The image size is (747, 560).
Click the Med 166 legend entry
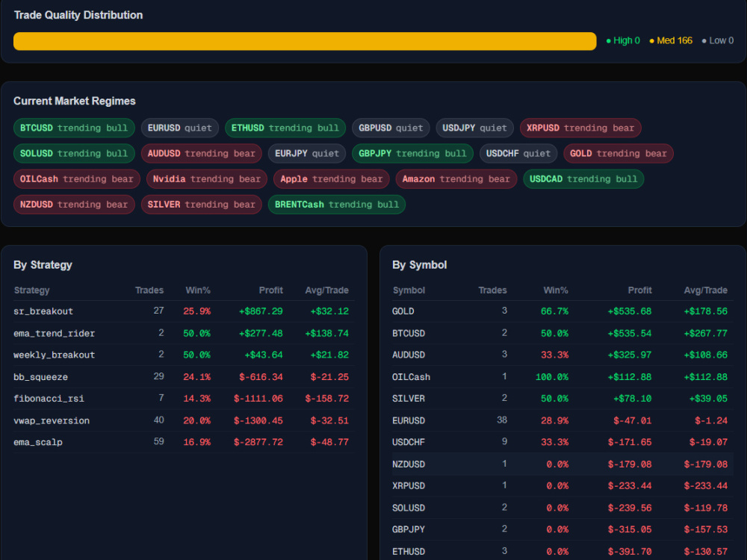[671, 40]
